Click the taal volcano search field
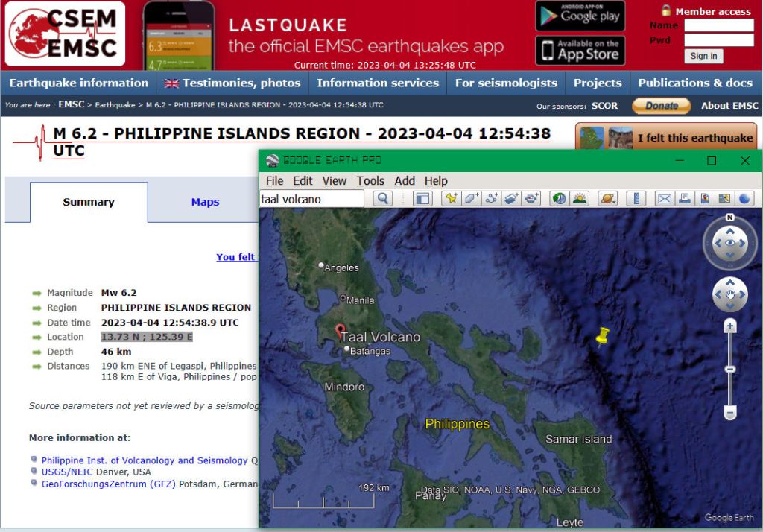This screenshot has height=532, width=763. tap(311, 199)
